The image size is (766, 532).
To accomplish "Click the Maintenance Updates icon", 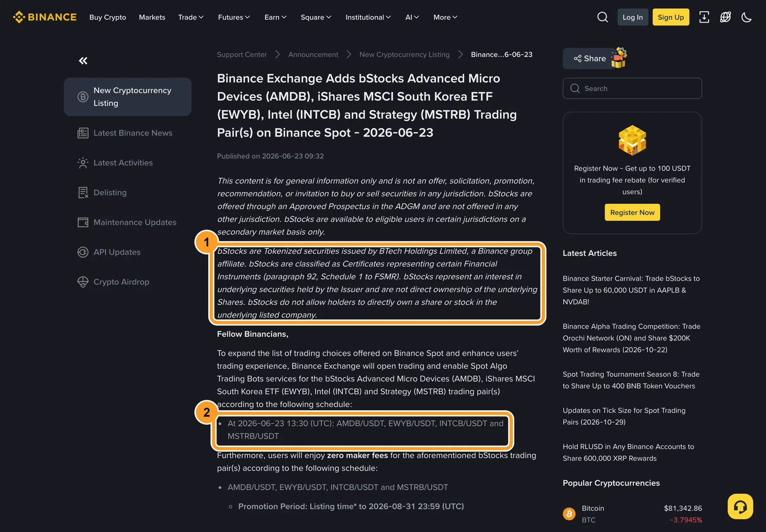I will coord(83,222).
